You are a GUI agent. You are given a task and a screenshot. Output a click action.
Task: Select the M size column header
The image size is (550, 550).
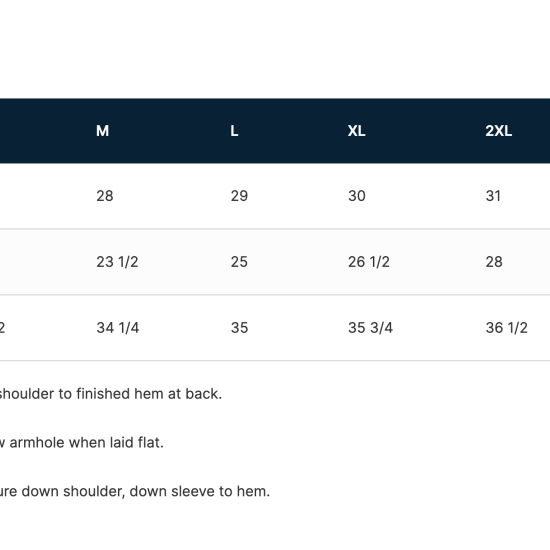pos(102,131)
